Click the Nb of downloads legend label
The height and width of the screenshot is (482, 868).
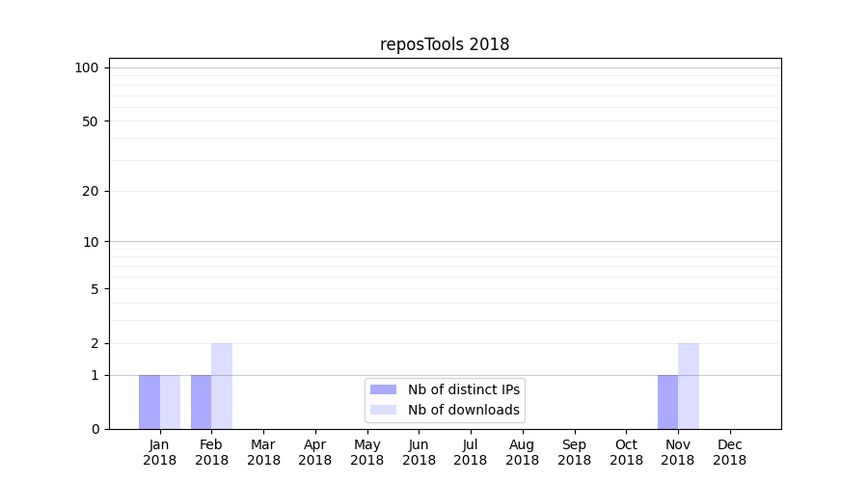point(463,410)
